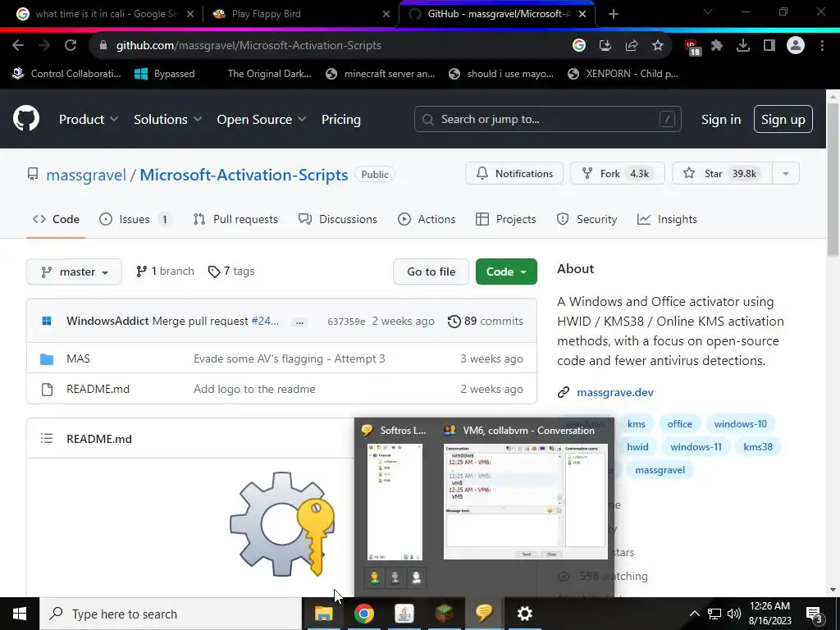
Task: Bookmark this page with the star icon
Action: click(x=658, y=46)
